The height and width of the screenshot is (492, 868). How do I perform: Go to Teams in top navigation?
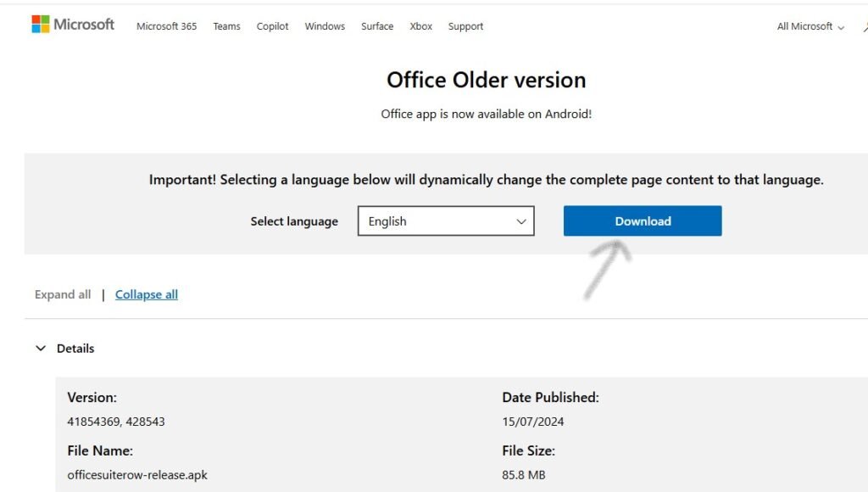226,26
